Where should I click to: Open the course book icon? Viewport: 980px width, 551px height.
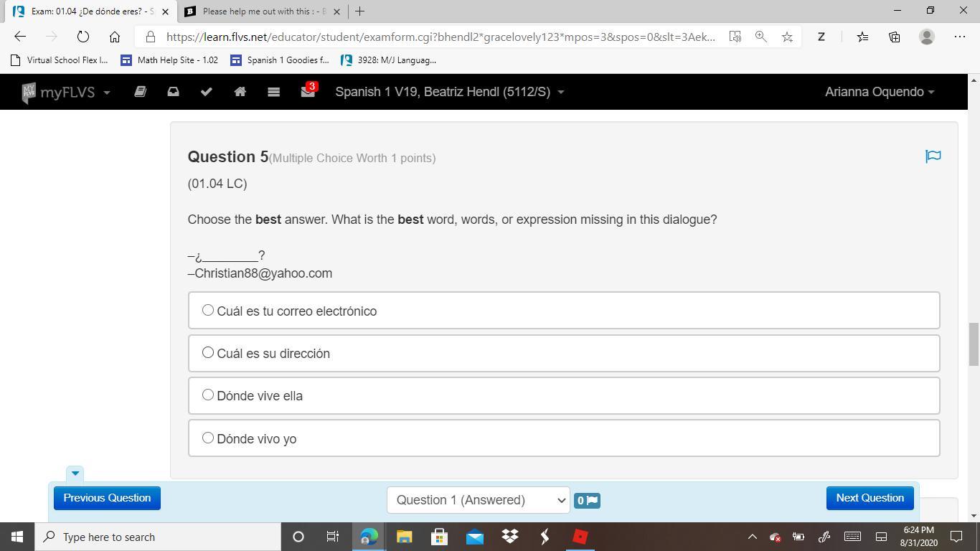click(x=140, y=92)
